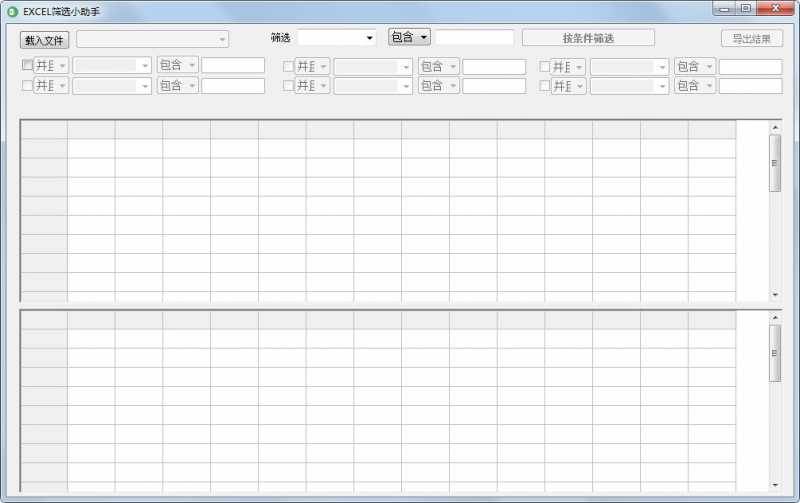Click the EXCEL筛选小助手 title bar app icon
The width and height of the screenshot is (800, 503).
[x=12, y=11]
